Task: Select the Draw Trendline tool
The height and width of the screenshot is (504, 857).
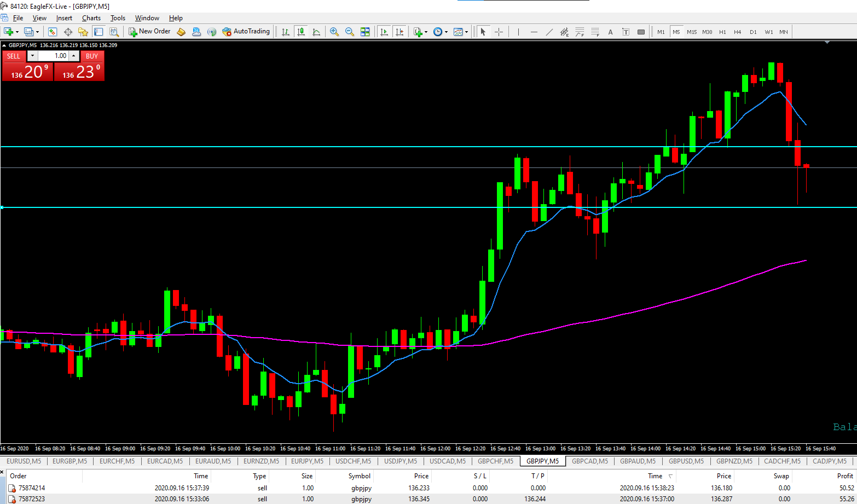Action: coord(549,32)
